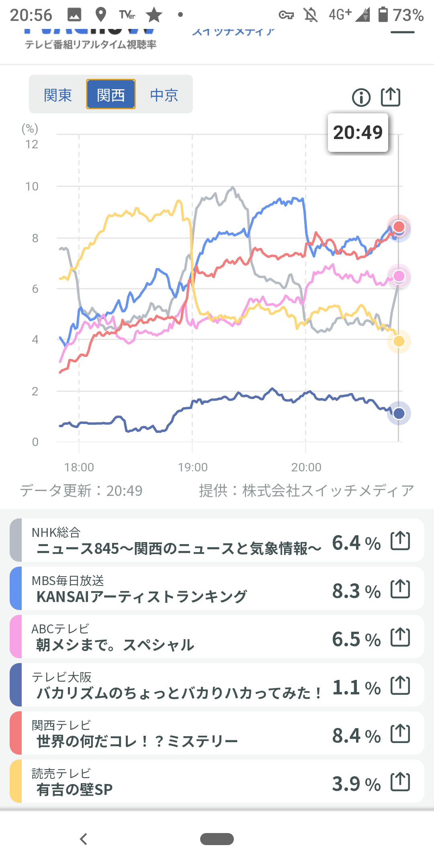The height and width of the screenshot is (868, 434).
Task: Tap the yellow 読売テレビ color swatch
Action: click(16, 782)
